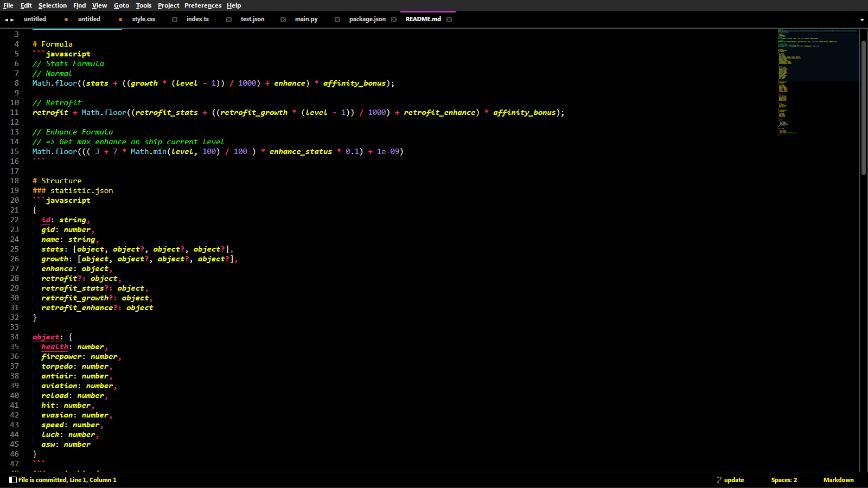Click the 'aviation: number,' line
The width and height of the screenshot is (868, 488).
click(x=79, y=386)
